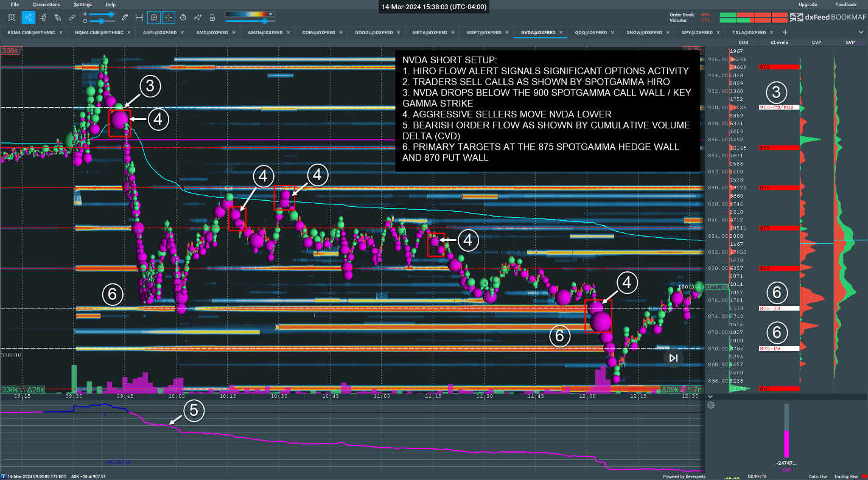Close the TSLA@DXFEED tab
Viewport: 868px width, 480px height.
[771, 32]
